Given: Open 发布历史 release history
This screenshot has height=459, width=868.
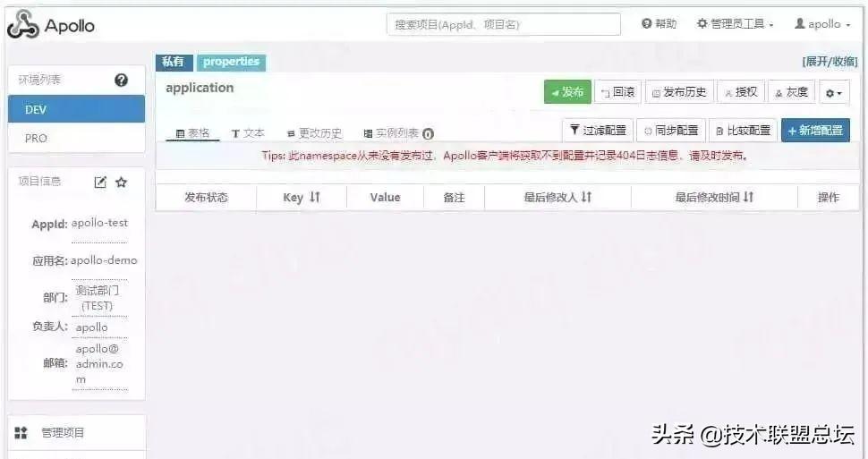Looking at the screenshot, I should click(x=679, y=92).
